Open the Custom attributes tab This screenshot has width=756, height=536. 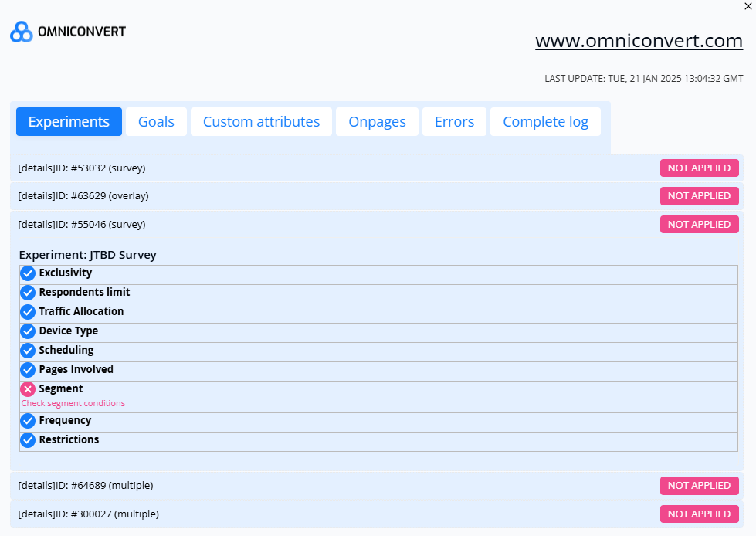pyautogui.click(x=261, y=121)
